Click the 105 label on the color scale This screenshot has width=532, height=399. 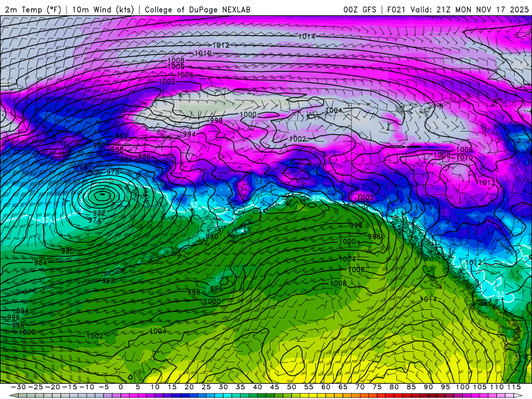coord(479,387)
